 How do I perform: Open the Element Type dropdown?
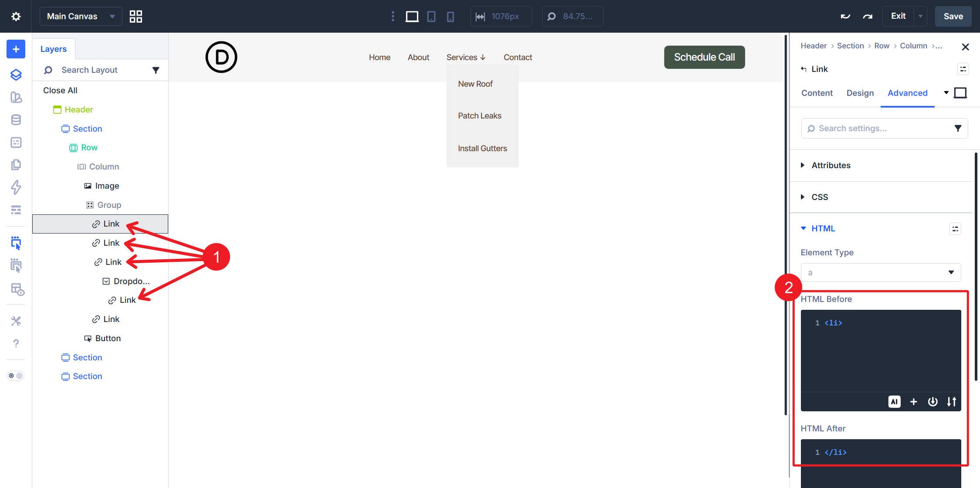(881, 272)
